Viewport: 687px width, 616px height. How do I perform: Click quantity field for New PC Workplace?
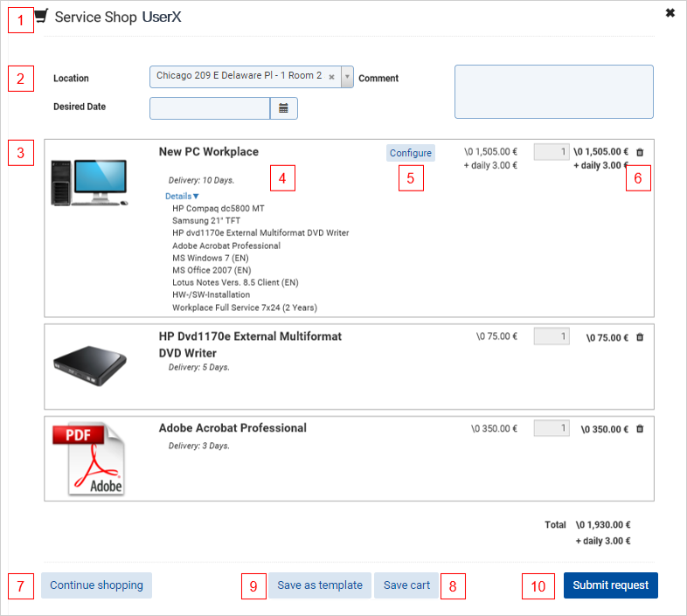tap(552, 152)
